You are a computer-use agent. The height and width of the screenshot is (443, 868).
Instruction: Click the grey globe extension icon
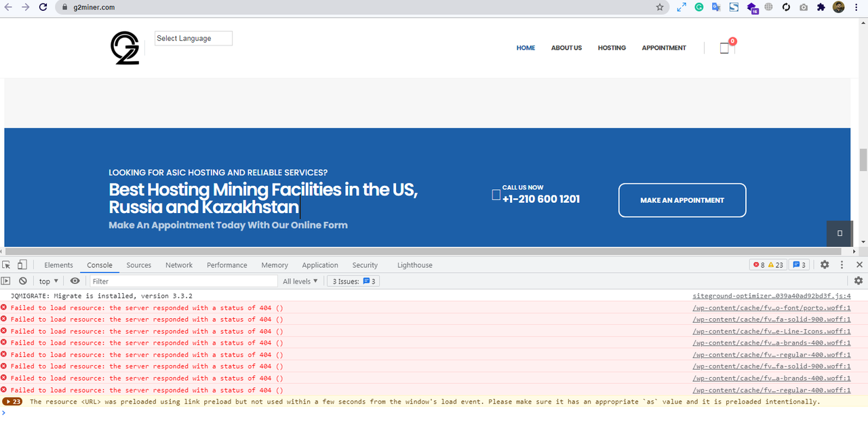coord(768,7)
